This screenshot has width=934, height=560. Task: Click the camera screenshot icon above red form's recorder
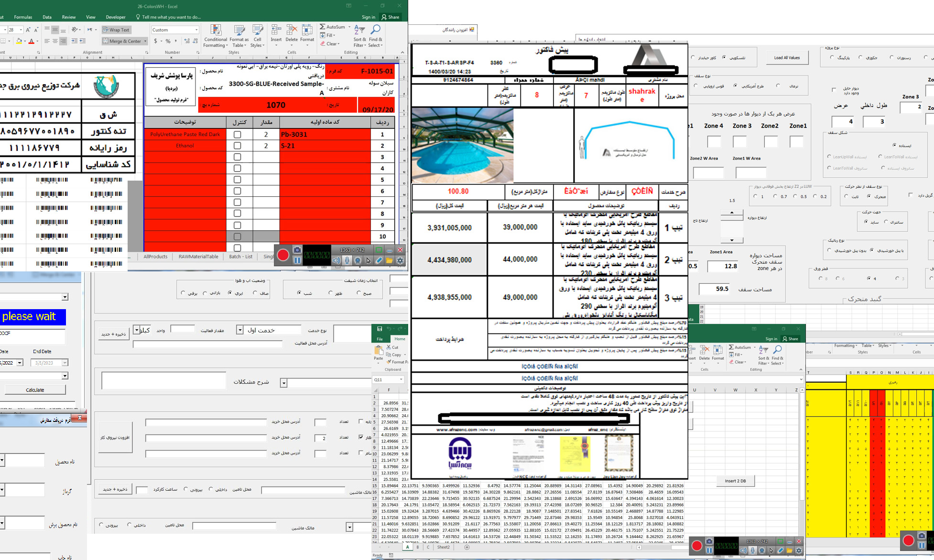pyautogui.click(x=297, y=250)
